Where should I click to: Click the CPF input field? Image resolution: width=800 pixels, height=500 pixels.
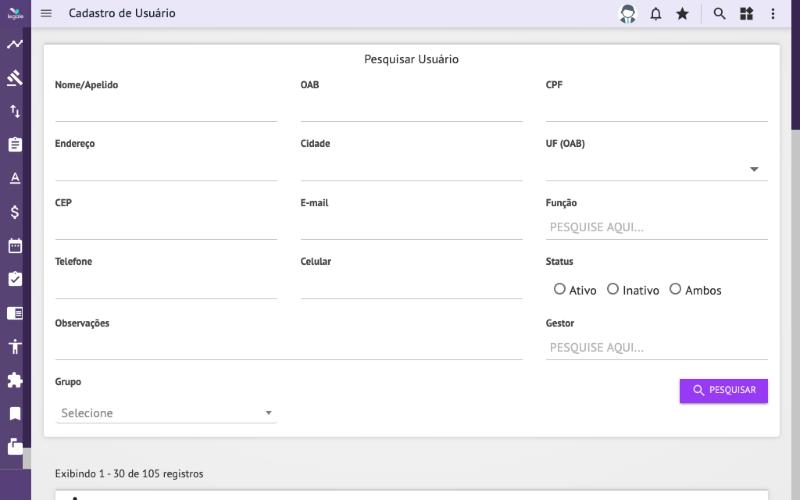click(x=656, y=110)
